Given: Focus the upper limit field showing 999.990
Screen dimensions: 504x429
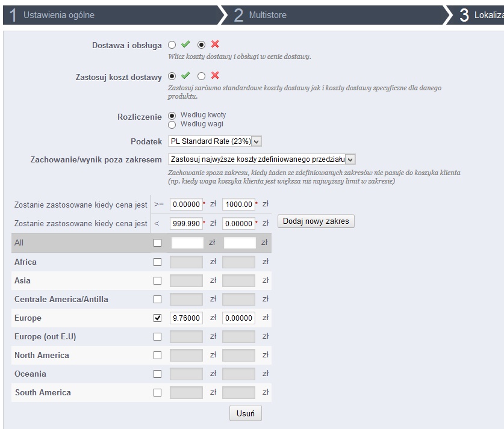Looking at the screenshot, I should tap(186, 224).
